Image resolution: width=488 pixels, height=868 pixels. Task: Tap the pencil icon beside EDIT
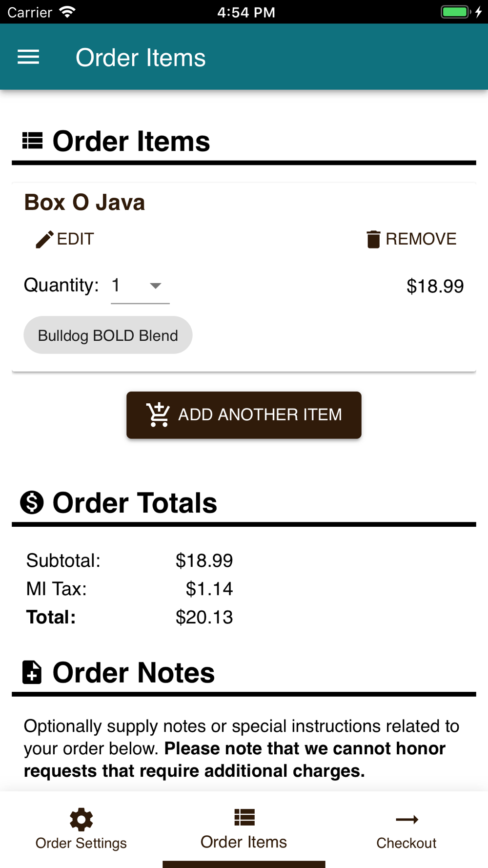click(x=44, y=239)
